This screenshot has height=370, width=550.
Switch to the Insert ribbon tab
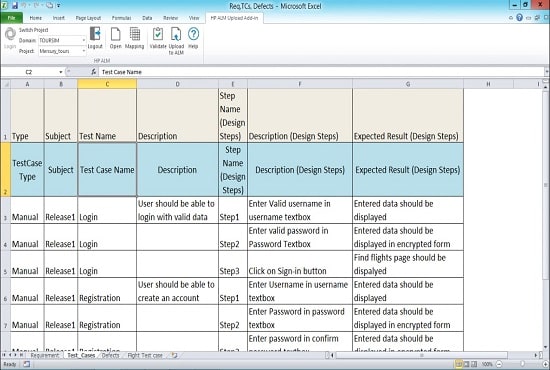pos(59,18)
